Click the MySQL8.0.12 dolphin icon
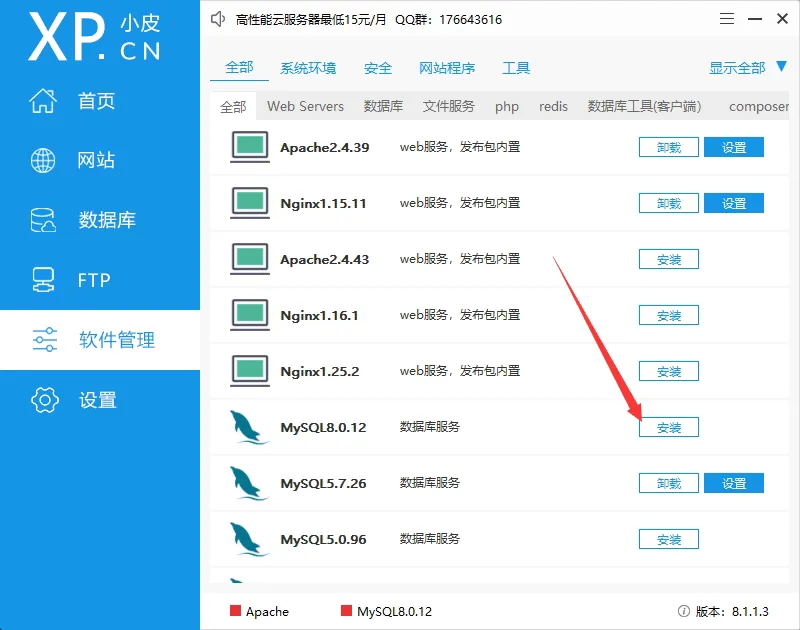Viewport: 800px width, 630px height. [249, 427]
